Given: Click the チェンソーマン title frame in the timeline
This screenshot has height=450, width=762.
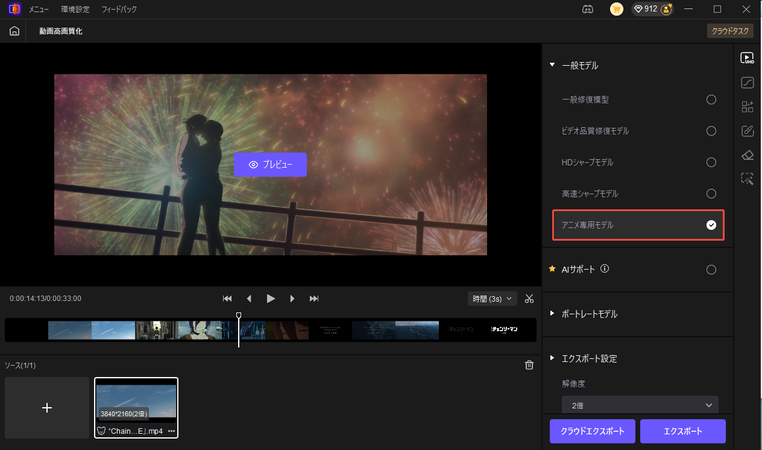Looking at the screenshot, I should click(504, 329).
